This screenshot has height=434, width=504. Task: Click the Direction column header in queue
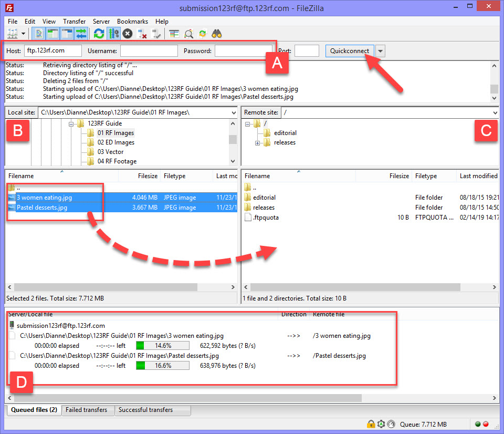pyautogui.click(x=294, y=314)
